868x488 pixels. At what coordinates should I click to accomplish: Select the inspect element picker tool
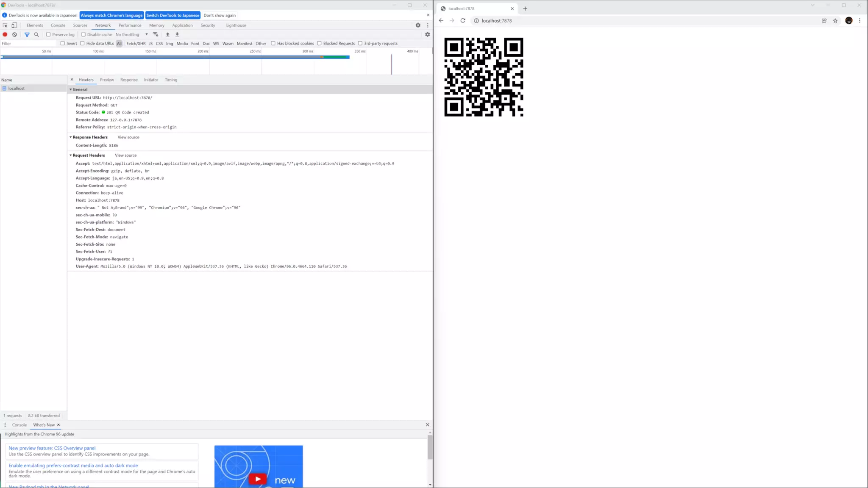click(5, 25)
